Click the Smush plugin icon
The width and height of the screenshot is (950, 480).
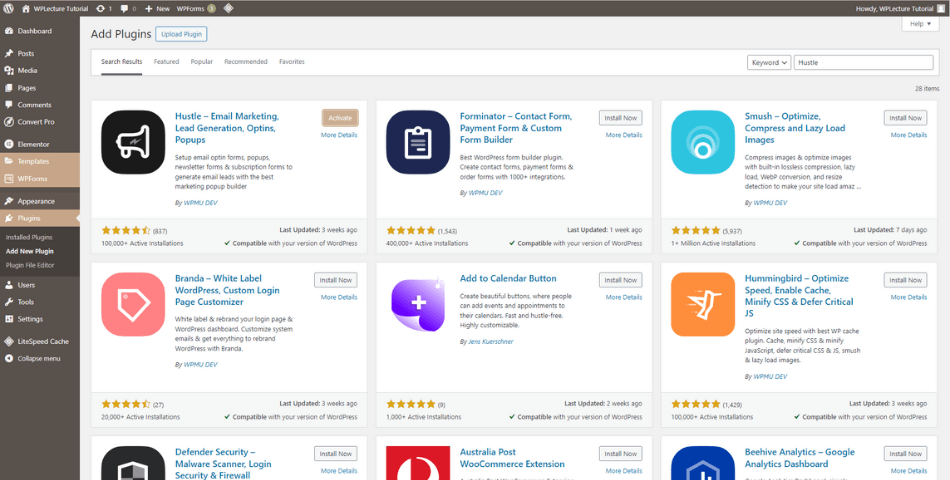pos(703,142)
